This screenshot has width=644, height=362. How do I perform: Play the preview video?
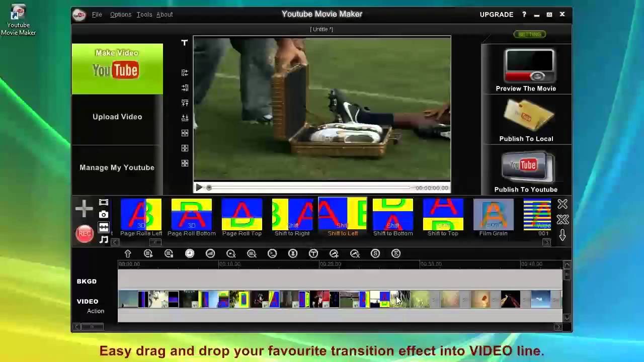pos(199,188)
